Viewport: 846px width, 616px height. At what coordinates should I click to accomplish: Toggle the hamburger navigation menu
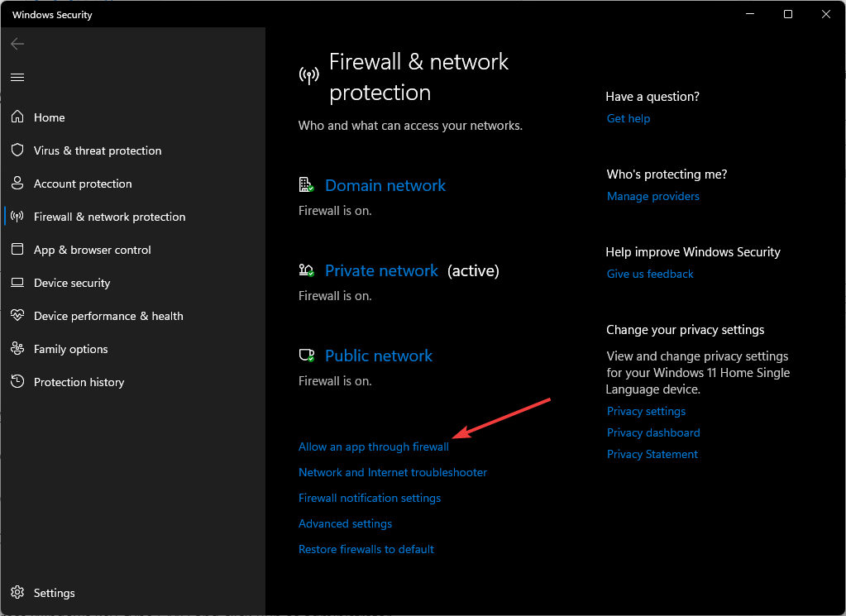tap(17, 77)
